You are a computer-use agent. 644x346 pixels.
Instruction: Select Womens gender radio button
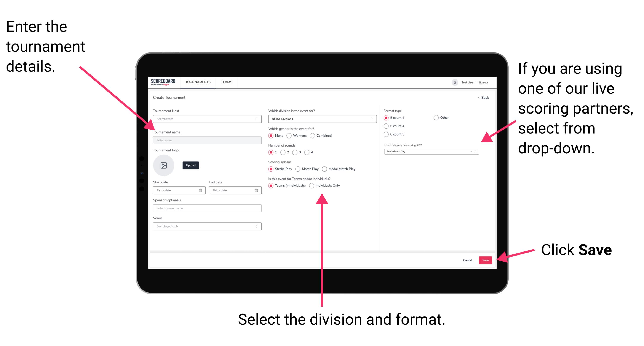[x=290, y=136]
